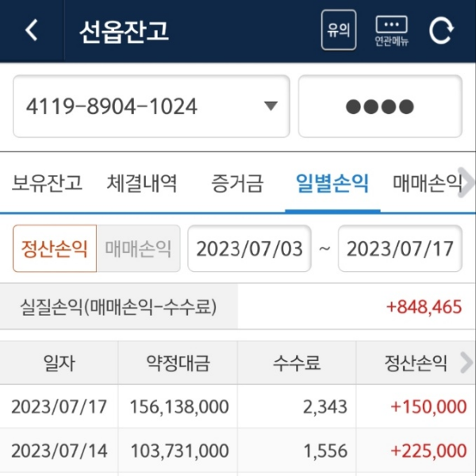Tap the back arrow icon
This screenshot has width=476, height=476.
point(32,31)
